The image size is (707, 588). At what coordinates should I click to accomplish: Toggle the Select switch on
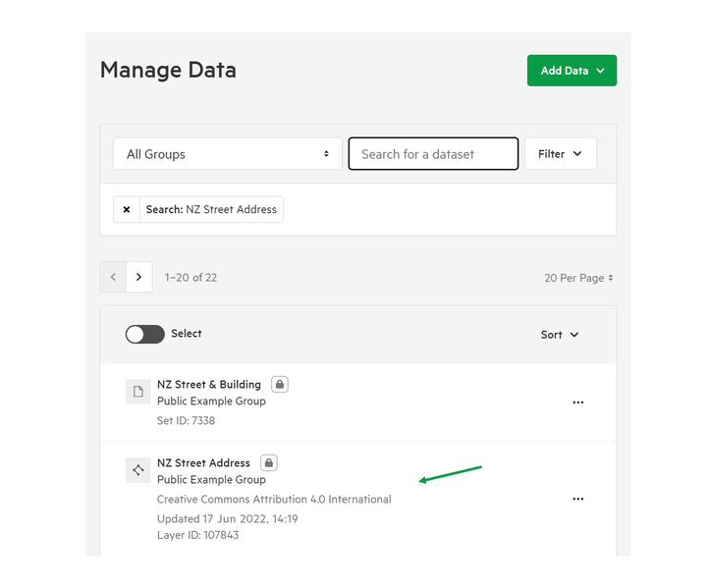(144, 334)
